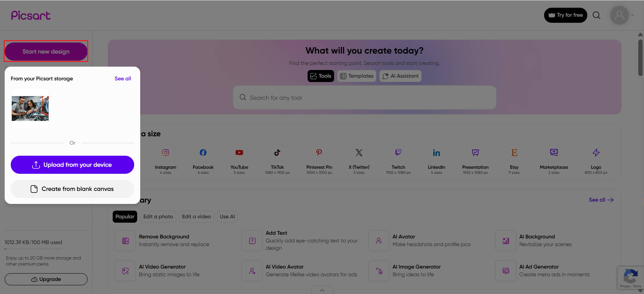Select the Logo size icon
The width and height of the screenshot is (644, 294).
pos(596,153)
